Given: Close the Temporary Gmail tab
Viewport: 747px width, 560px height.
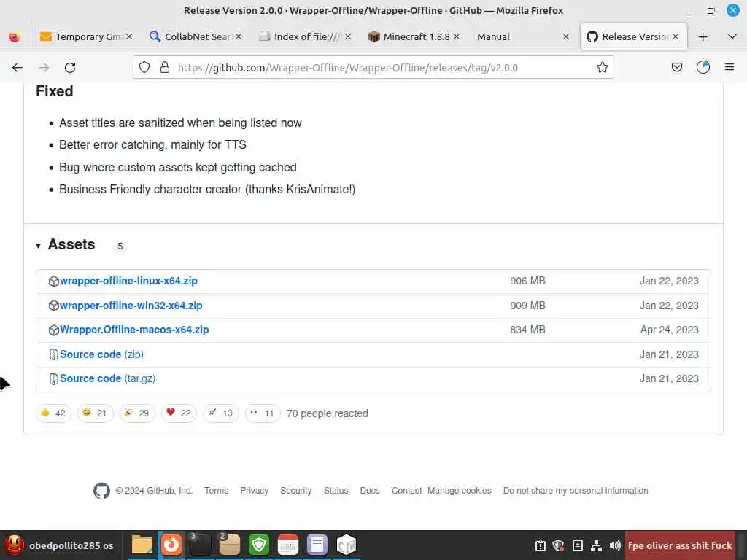Looking at the screenshot, I should coord(129,36).
